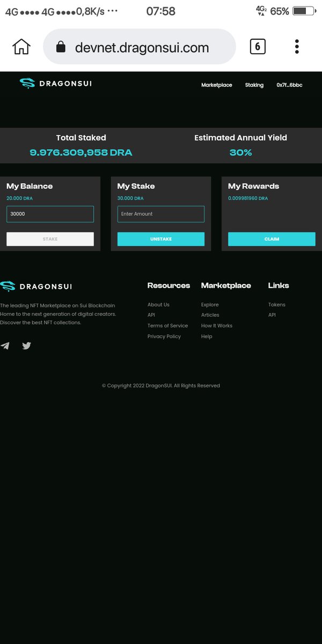
Task: Open the How It Works link
Action: tap(217, 326)
